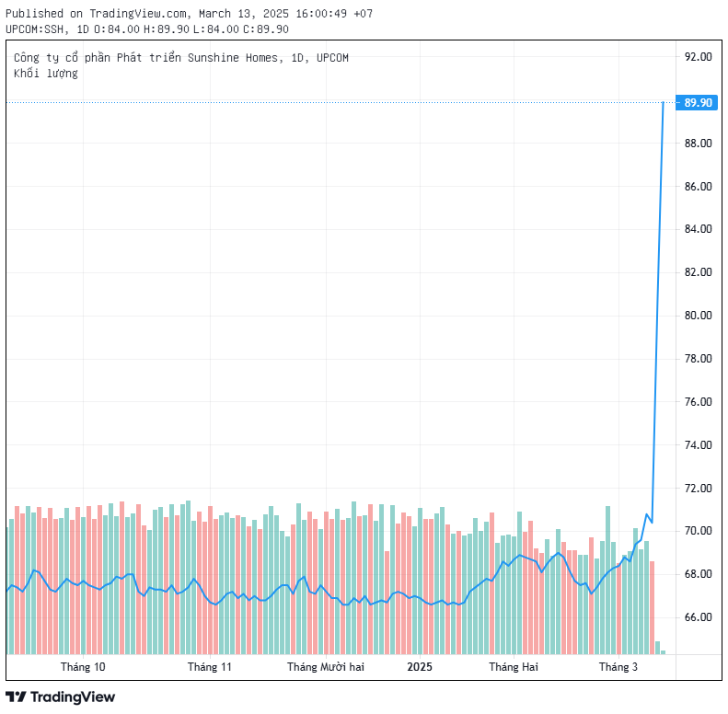728x714 pixels.
Task: Select the 78.00 price axis label
Action: pyautogui.click(x=699, y=359)
